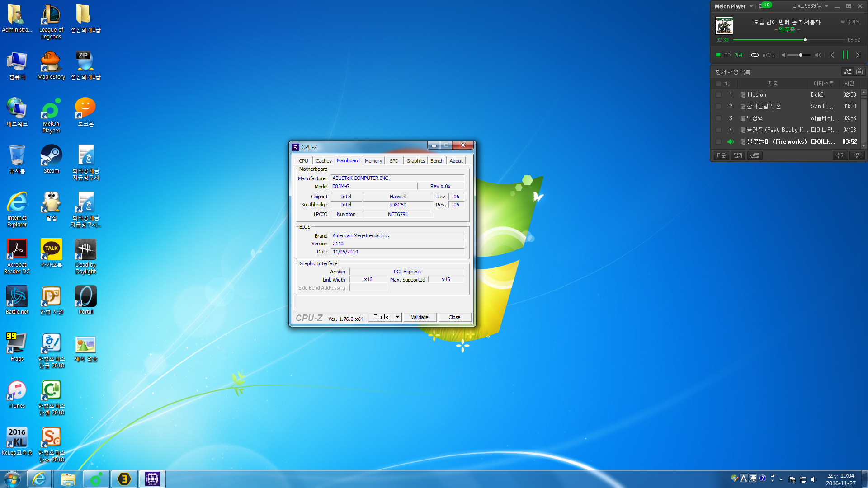Viewport: 868px width, 488px height.
Task: Switch to the TV/video playlist view icon
Action: coord(859,71)
